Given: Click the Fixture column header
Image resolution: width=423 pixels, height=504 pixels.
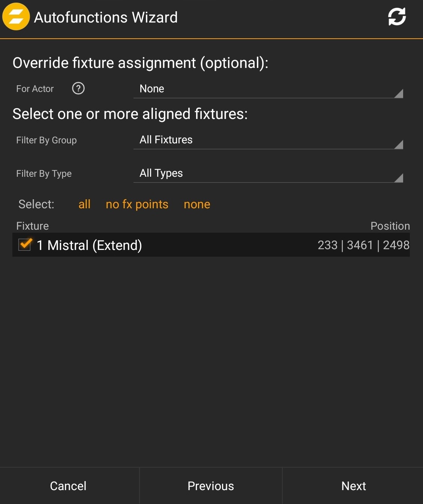Looking at the screenshot, I should tap(33, 226).
